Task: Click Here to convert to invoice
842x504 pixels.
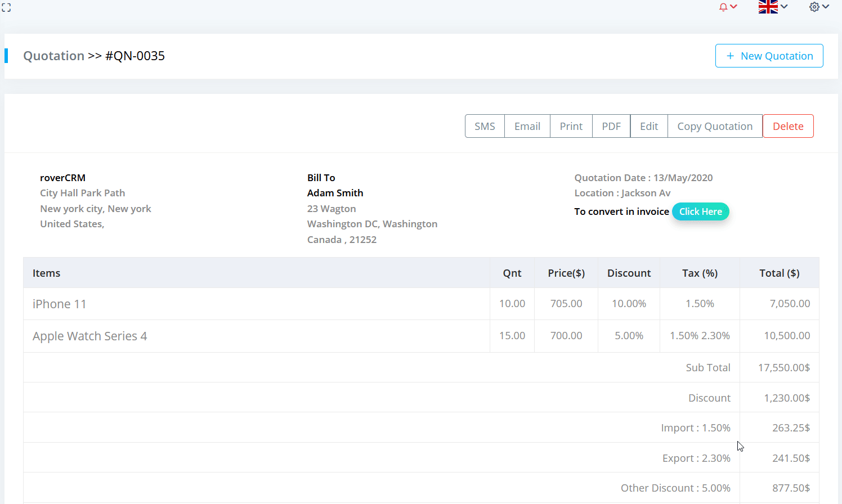Action: 700,211
